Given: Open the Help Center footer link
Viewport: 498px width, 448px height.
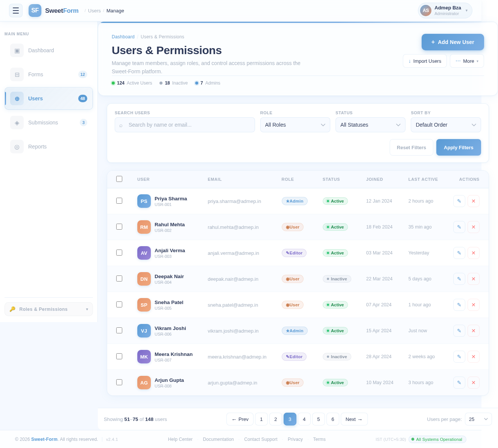Looking at the screenshot, I should click(x=180, y=439).
